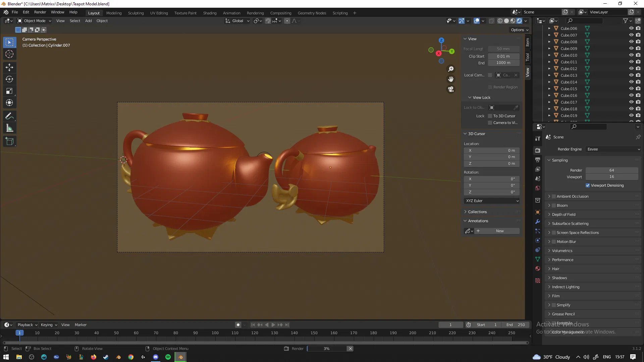The height and width of the screenshot is (362, 644).
Task: Select the Move tool in the toolbar
Action: tap(9, 67)
